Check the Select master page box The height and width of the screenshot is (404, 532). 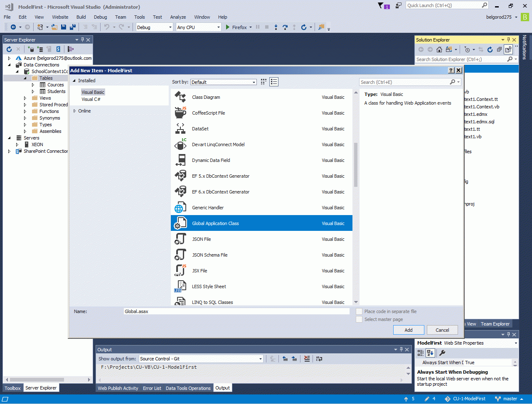point(359,319)
